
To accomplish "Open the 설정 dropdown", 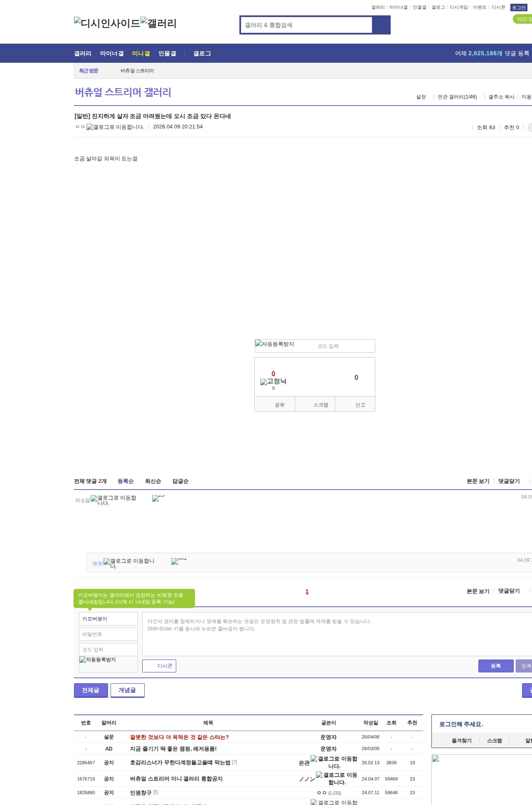I will point(421,97).
